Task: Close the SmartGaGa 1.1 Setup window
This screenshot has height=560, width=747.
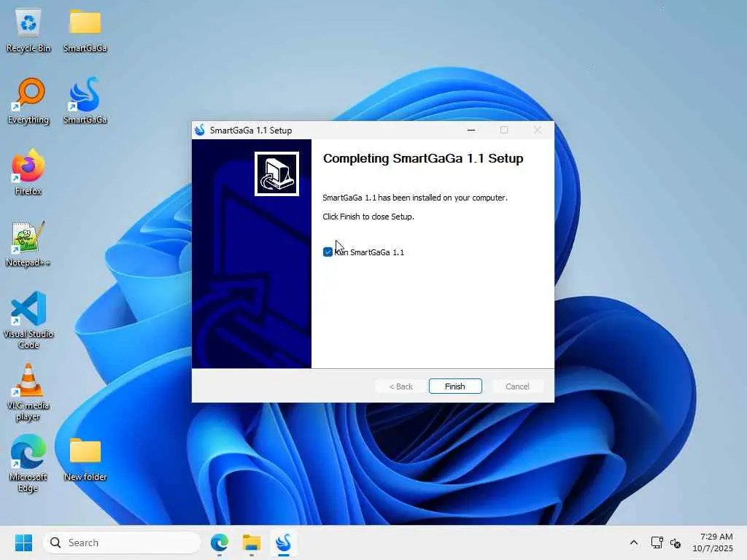Action: [538, 130]
